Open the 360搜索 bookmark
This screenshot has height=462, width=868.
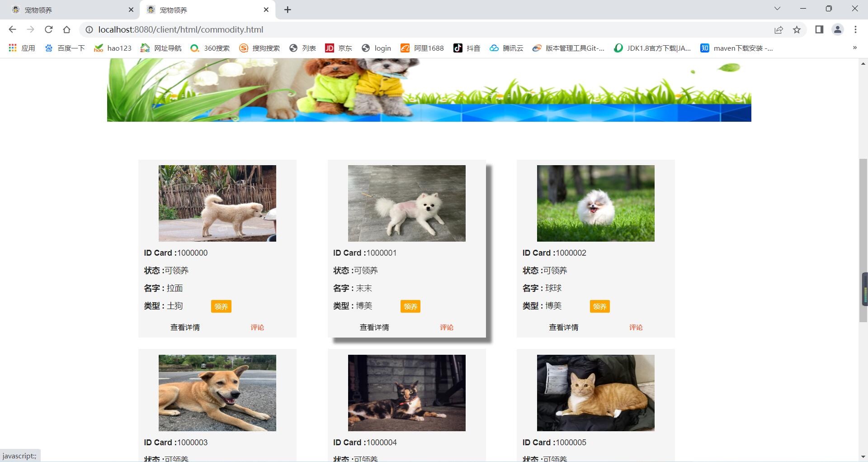pos(210,48)
